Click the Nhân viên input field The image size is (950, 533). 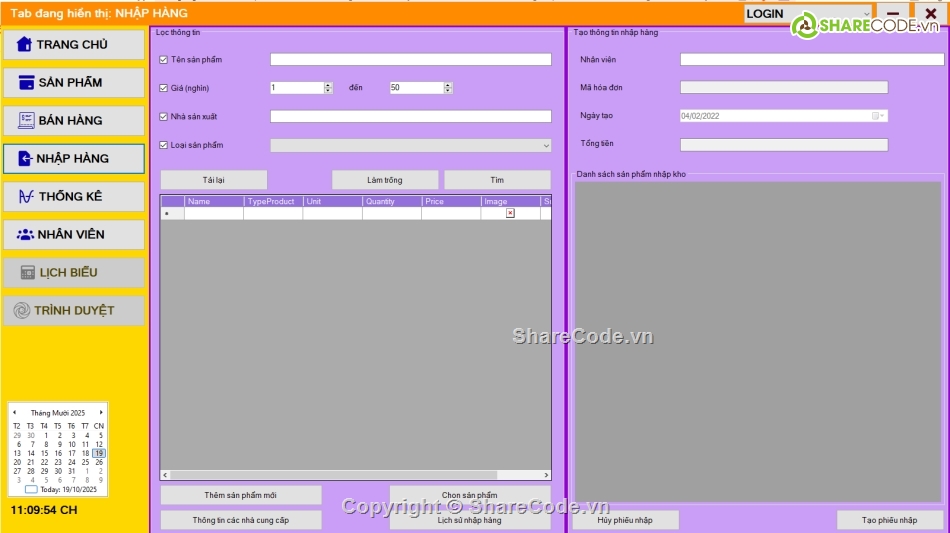pos(811,60)
